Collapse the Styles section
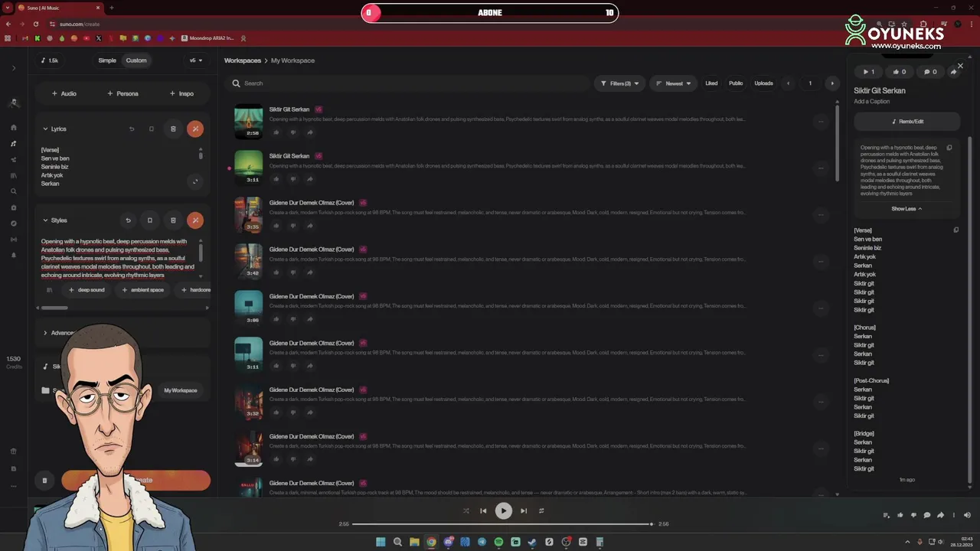The height and width of the screenshot is (551, 980). [x=55, y=220]
